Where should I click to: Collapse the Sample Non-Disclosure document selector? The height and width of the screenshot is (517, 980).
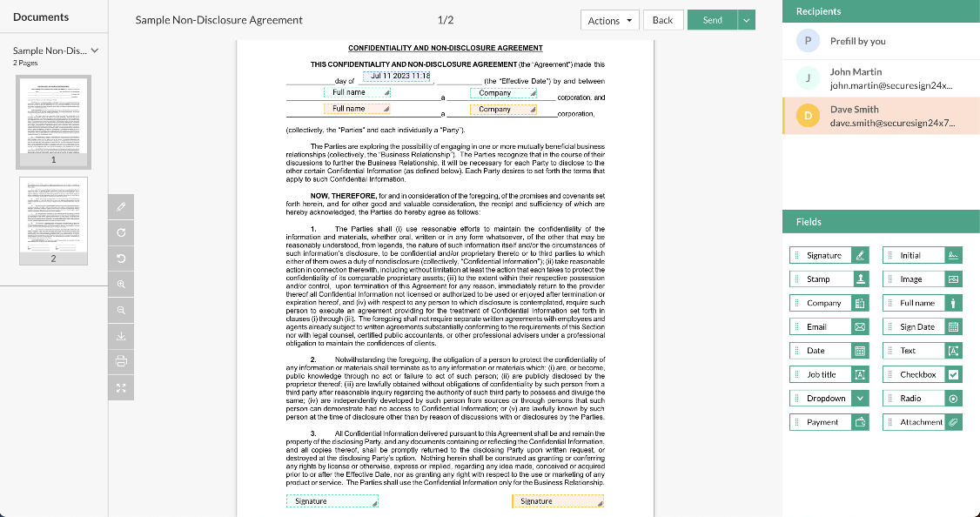pyautogui.click(x=93, y=50)
